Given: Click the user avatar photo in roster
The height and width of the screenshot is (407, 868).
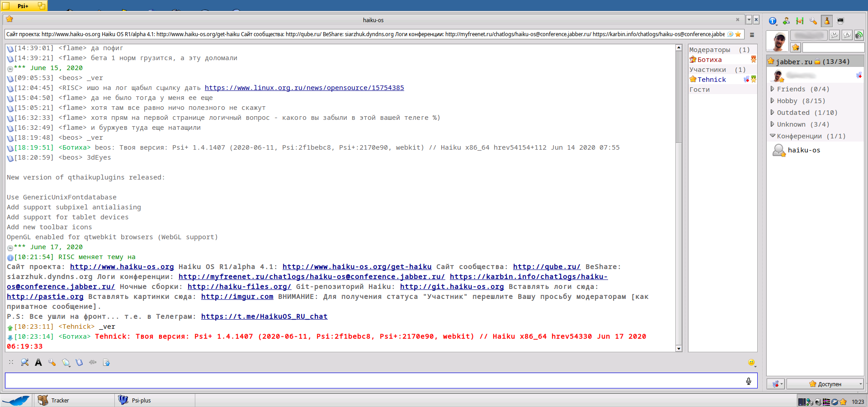Looking at the screenshot, I should (778, 42).
